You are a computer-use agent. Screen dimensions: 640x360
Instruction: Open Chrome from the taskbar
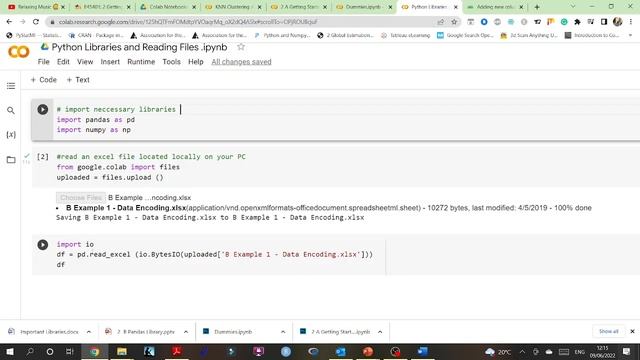(95, 351)
